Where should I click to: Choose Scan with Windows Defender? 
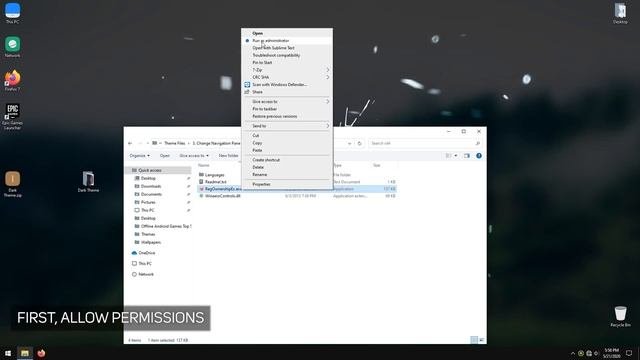pyautogui.click(x=287, y=84)
